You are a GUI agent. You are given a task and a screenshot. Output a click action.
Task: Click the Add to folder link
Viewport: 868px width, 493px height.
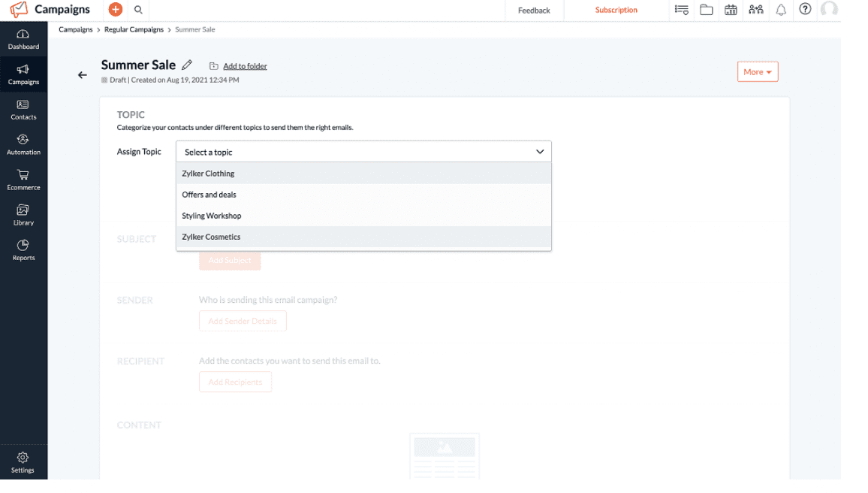[x=245, y=66]
